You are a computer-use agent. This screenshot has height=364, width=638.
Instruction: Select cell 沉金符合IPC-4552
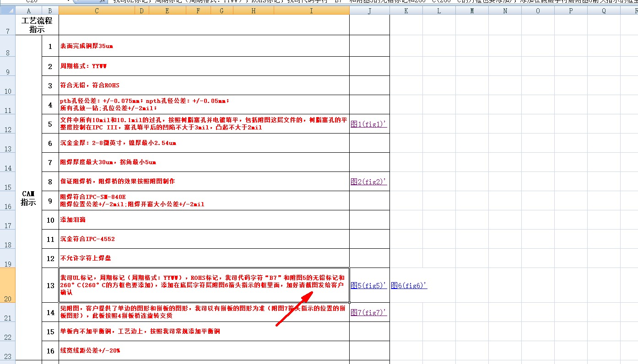204,239
